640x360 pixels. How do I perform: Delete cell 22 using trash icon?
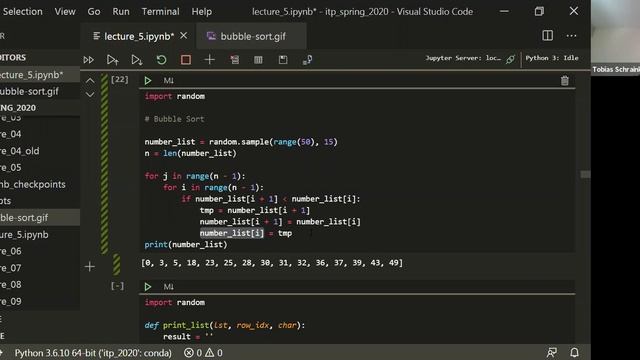564,81
